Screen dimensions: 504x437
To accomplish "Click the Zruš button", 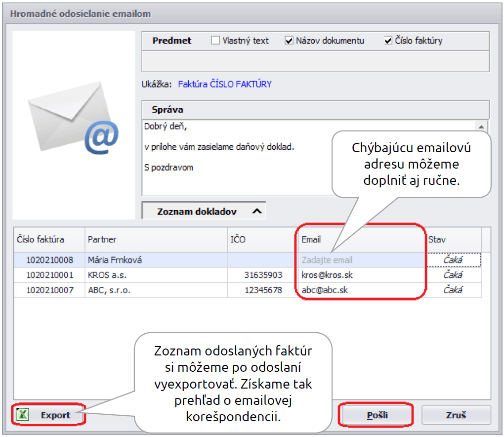I will click(x=456, y=415).
